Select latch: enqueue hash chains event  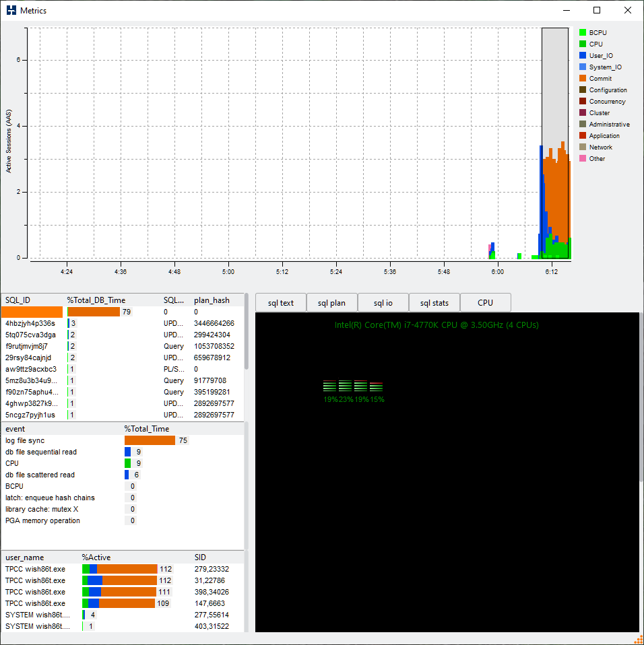(x=123, y=498)
